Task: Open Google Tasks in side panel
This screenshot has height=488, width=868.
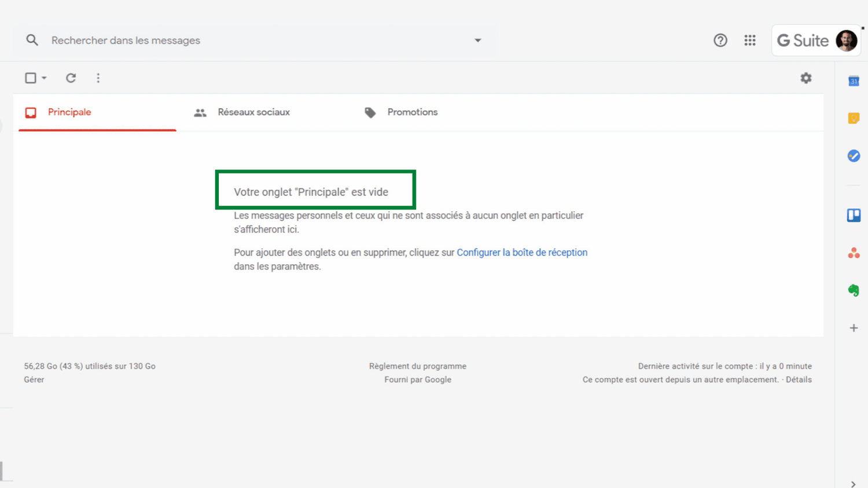Action: pos(854,156)
